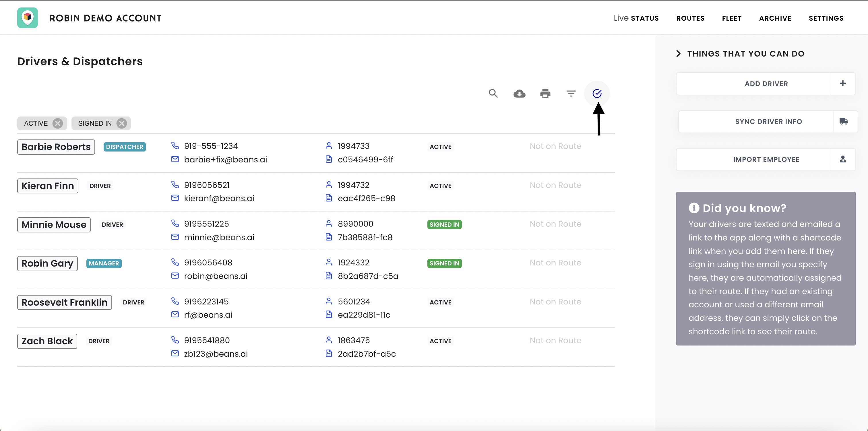The height and width of the screenshot is (431, 868).
Task: Open Robin Gary name button
Action: tap(47, 263)
